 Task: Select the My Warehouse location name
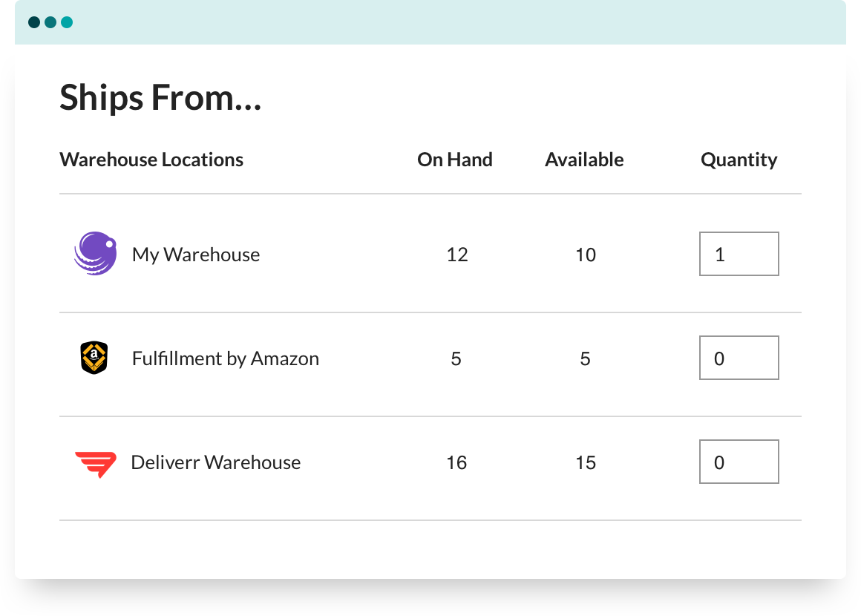[x=196, y=255]
